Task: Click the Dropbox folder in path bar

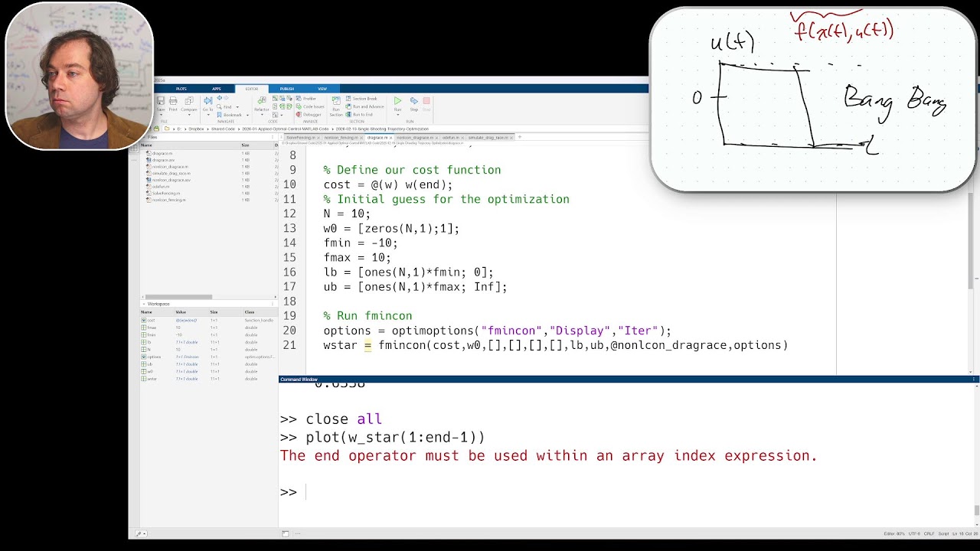Action: tap(196, 129)
